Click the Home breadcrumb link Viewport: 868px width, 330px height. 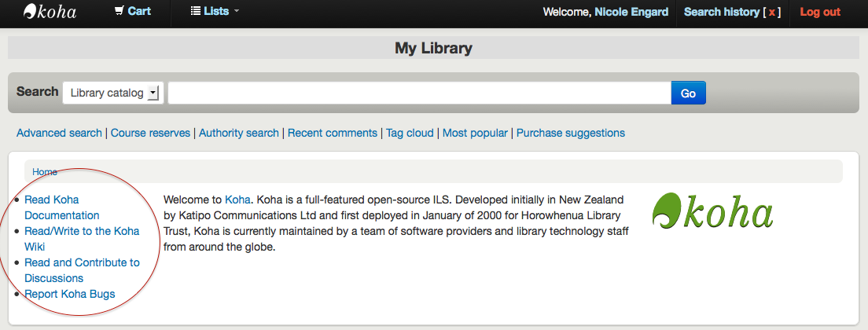(x=45, y=172)
